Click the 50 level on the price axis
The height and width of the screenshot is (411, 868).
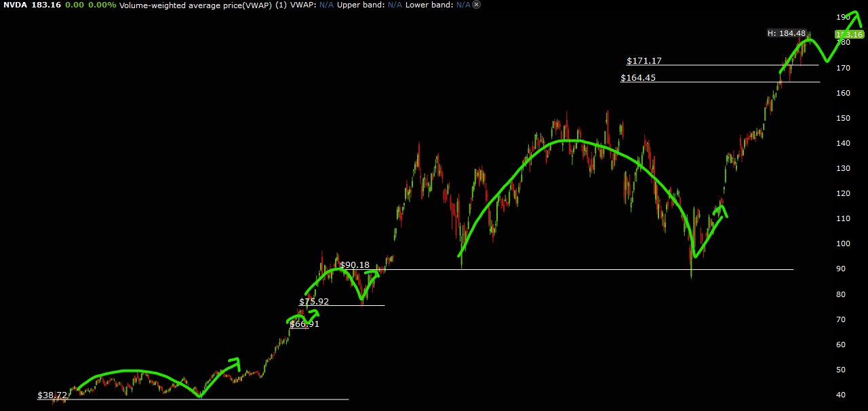[x=842, y=370]
